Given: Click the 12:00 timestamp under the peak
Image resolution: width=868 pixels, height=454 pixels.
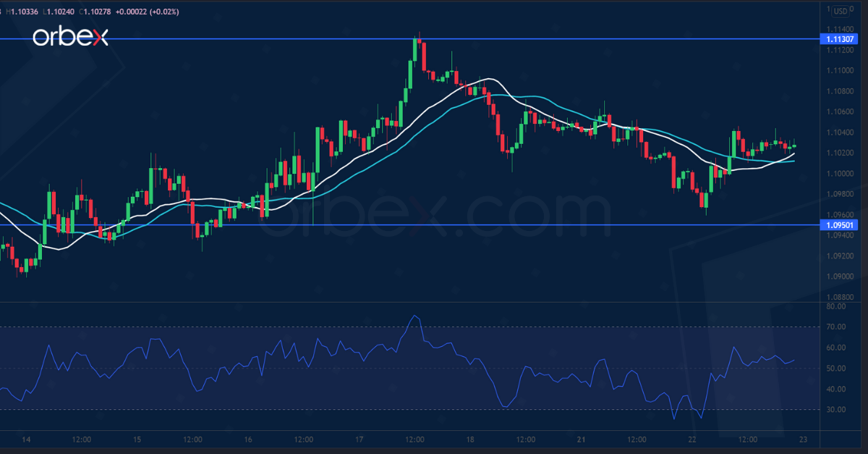Looking at the screenshot, I should pyautogui.click(x=413, y=440).
